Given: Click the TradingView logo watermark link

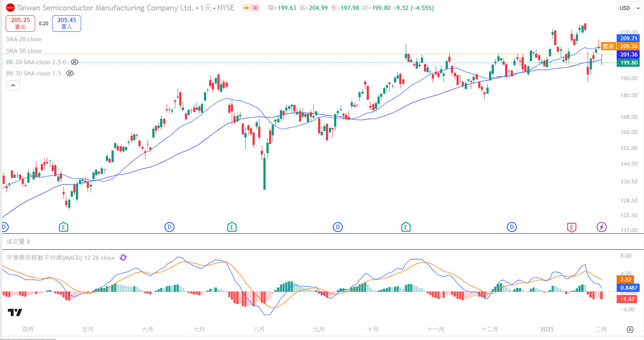Looking at the screenshot, I should coord(15,313).
